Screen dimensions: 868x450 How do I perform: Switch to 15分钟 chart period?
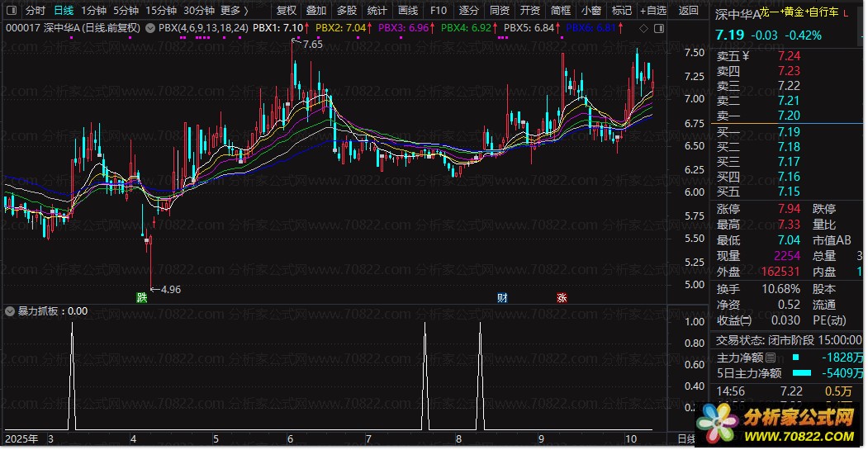160,11
